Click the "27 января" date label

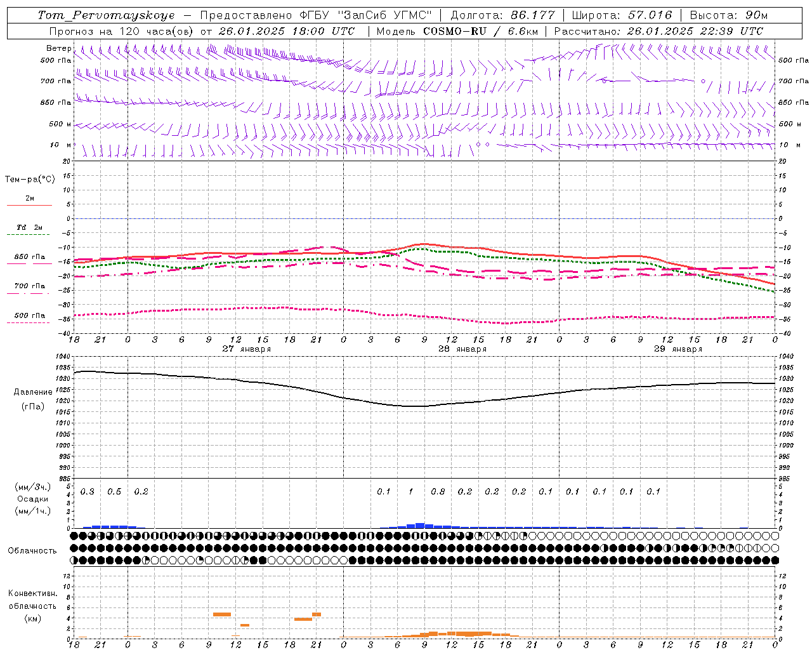point(246,349)
